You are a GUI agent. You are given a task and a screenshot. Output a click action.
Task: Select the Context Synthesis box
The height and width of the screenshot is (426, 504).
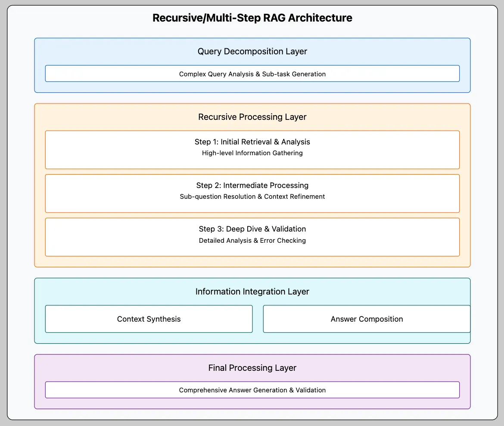149,319
